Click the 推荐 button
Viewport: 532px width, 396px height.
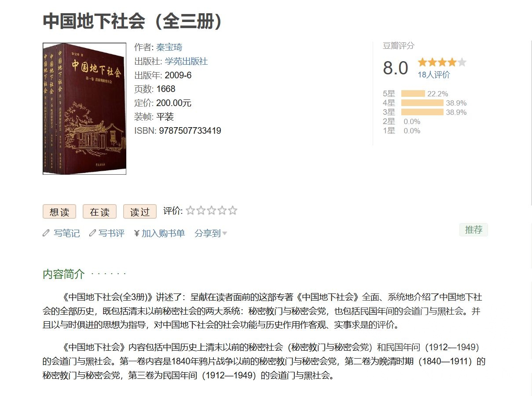tap(473, 230)
